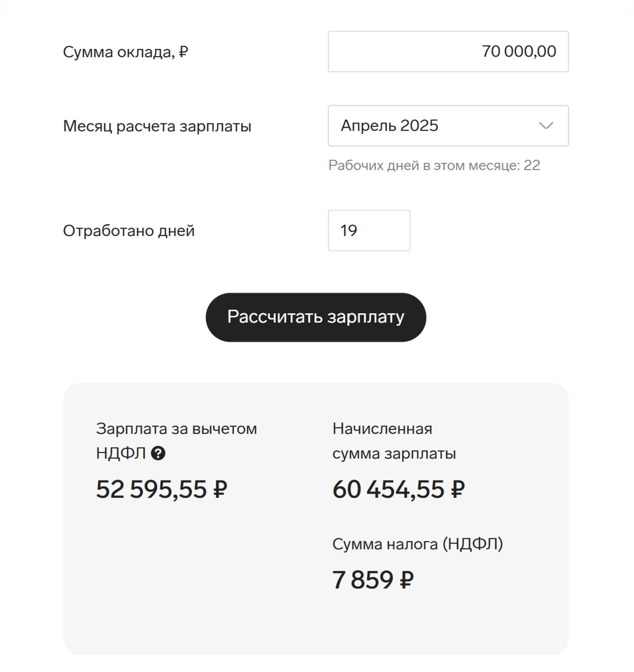Click the number 19 in days worked
The height and width of the screenshot is (672, 634).
[349, 231]
